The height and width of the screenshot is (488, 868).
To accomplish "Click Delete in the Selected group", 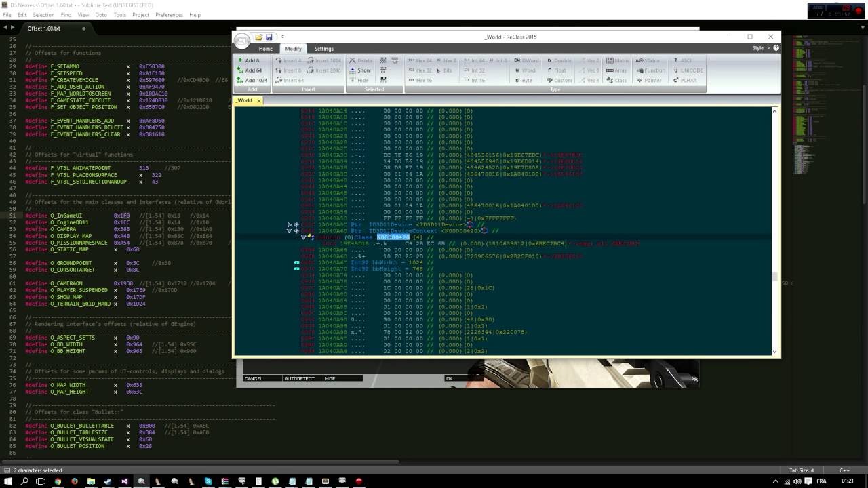I will [361, 60].
